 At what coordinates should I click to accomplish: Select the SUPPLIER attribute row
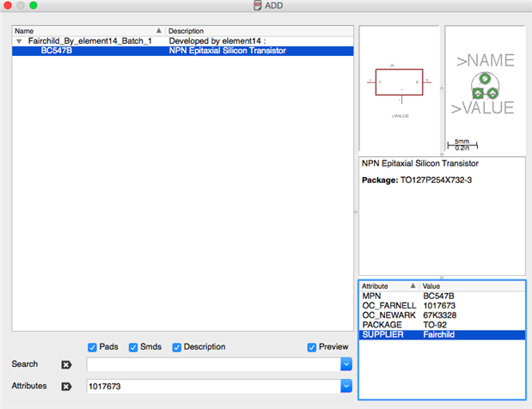pyautogui.click(x=442, y=335)
